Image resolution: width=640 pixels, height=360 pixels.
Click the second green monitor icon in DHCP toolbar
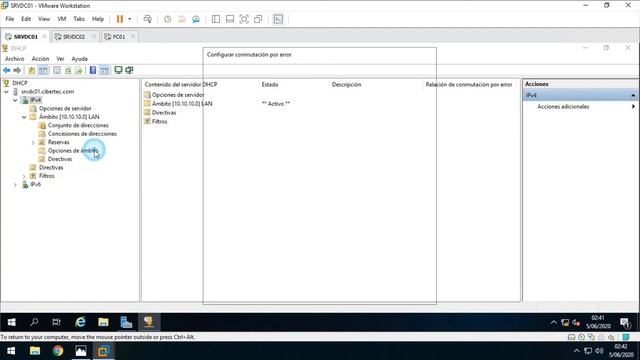coord(129,70)
